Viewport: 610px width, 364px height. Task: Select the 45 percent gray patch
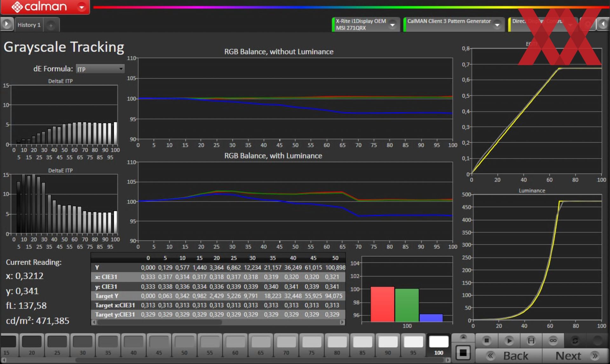[159, 345]
